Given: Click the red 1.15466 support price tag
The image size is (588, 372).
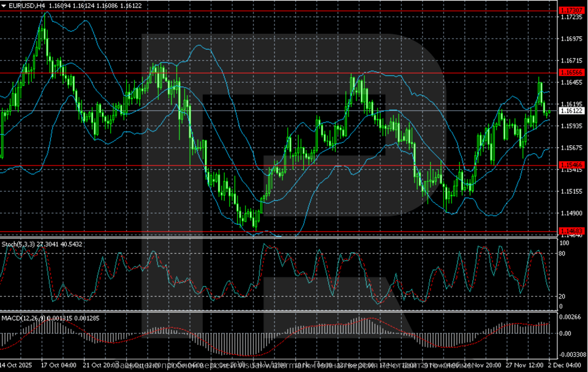Looking at the screenshot, I should tap(571, 164).
